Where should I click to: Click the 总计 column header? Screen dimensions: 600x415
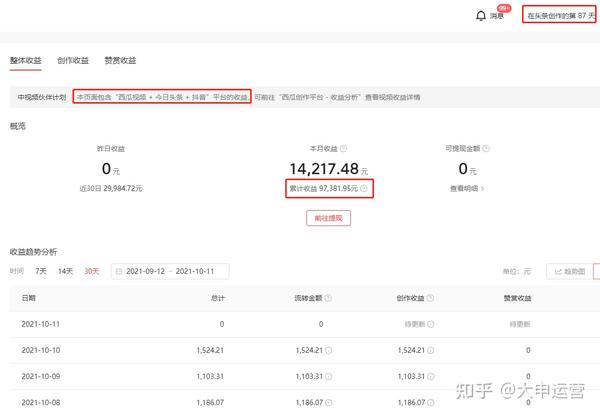218,298
